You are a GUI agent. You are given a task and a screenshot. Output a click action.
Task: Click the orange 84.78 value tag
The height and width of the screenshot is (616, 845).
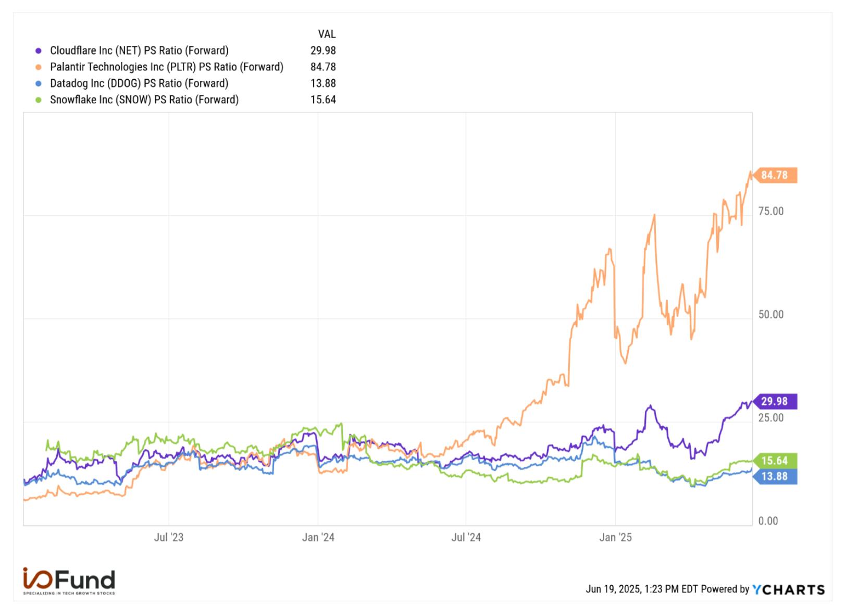(774, 175)
